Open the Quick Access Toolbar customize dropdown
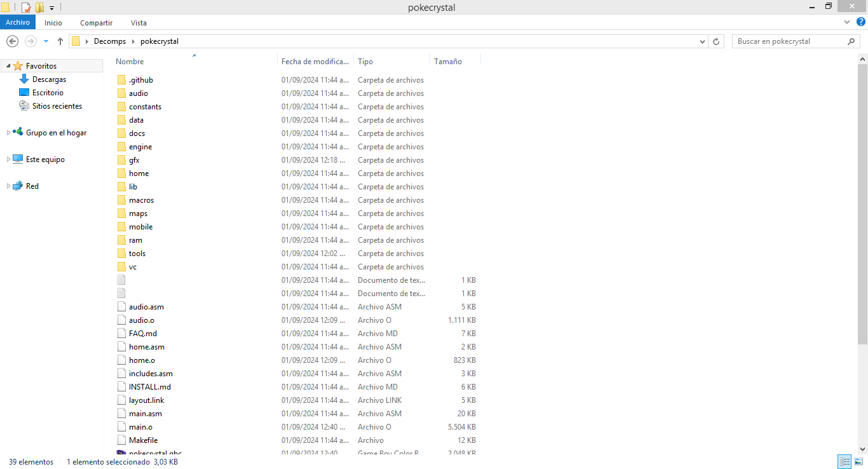 pyautogui.click(x=51, y=8)
